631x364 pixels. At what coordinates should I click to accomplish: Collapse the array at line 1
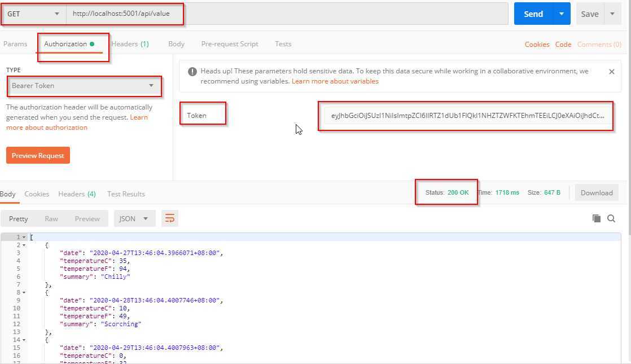click(24, 237)
